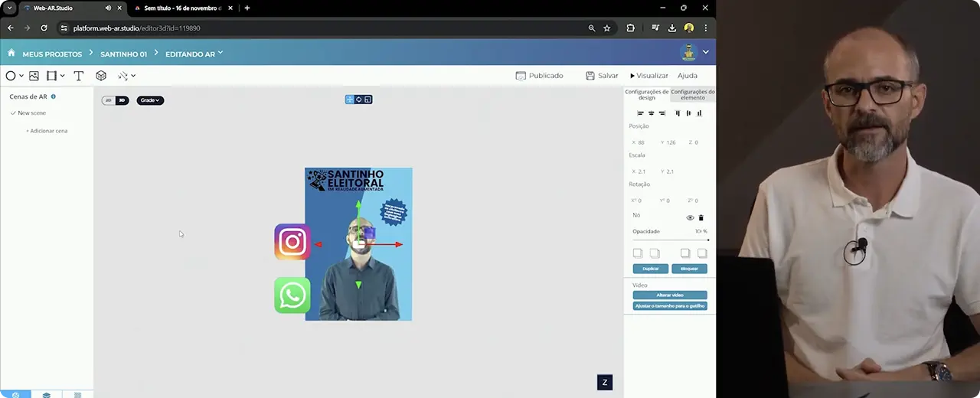Click the X position input field
Screen dimensions: 980x398
tap(642, 142)
